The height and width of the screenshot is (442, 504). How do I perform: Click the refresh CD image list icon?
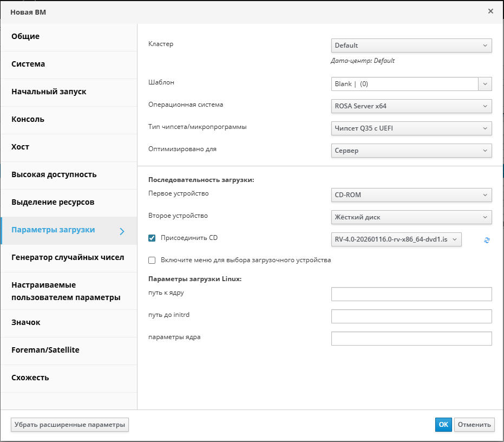click(487, 240)
